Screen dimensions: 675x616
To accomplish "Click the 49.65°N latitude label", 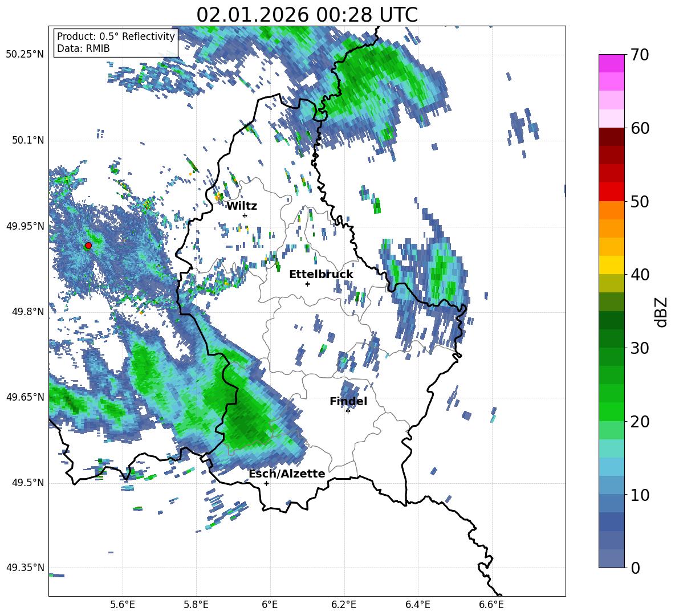I will pyautogui.click(x=25, y=397).
